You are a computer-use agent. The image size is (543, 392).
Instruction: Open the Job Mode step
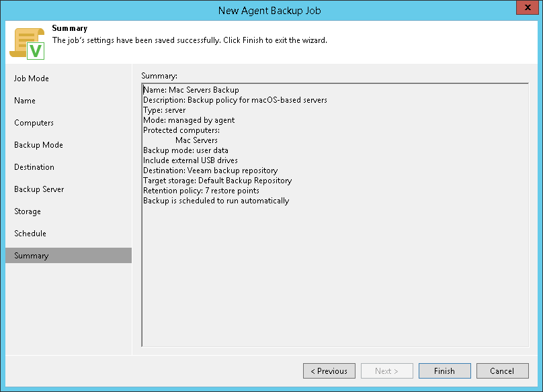point(32,79)
